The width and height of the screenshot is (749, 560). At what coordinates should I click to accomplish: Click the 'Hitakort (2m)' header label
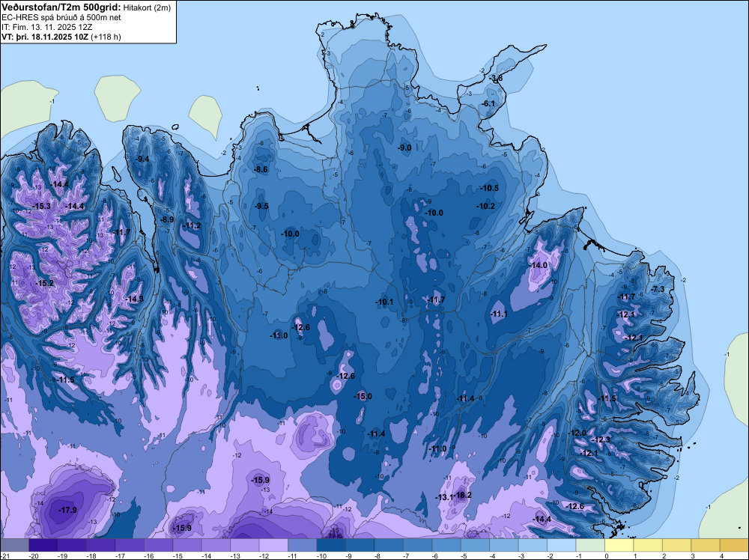(147, 7)
